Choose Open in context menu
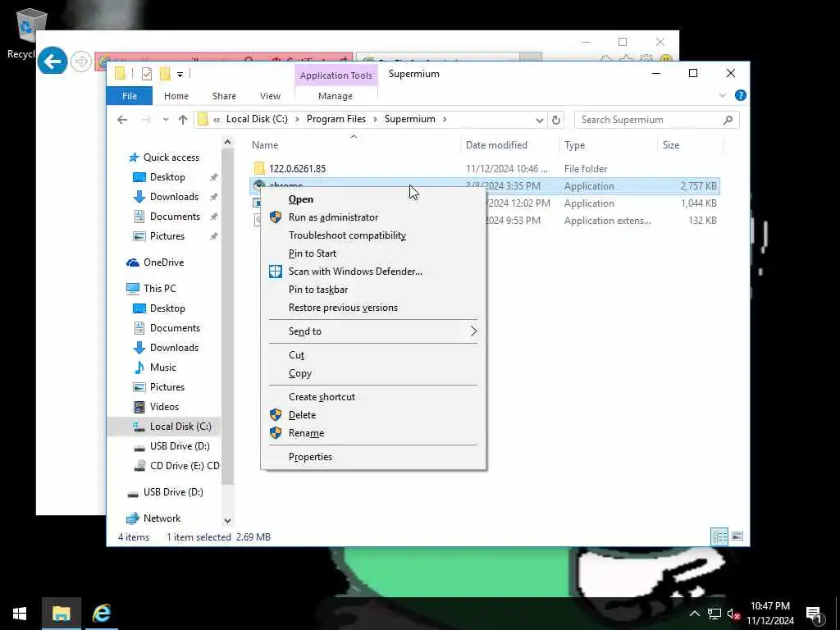 [373, 199]
